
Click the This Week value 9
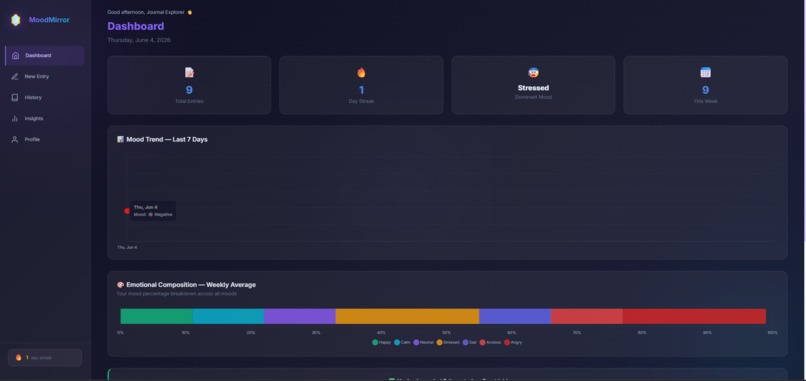[x=705, y=90]
